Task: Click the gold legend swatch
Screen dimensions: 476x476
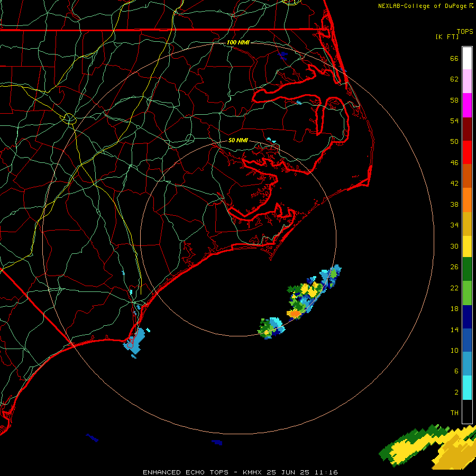Action: [x=467, y=224]
